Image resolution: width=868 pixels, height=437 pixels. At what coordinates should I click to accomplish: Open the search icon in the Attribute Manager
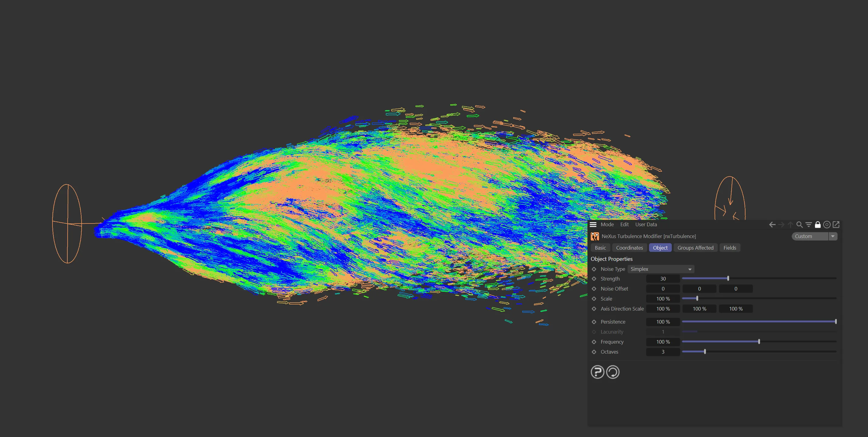799,225
